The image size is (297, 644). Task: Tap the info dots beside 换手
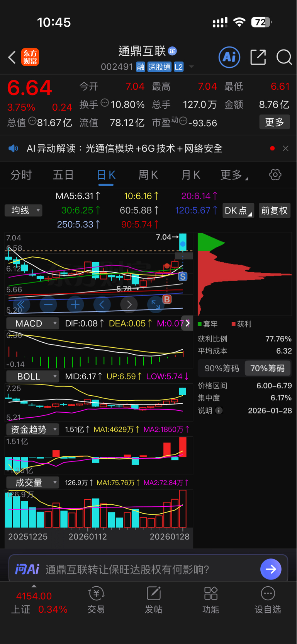[x=105, y=103]
